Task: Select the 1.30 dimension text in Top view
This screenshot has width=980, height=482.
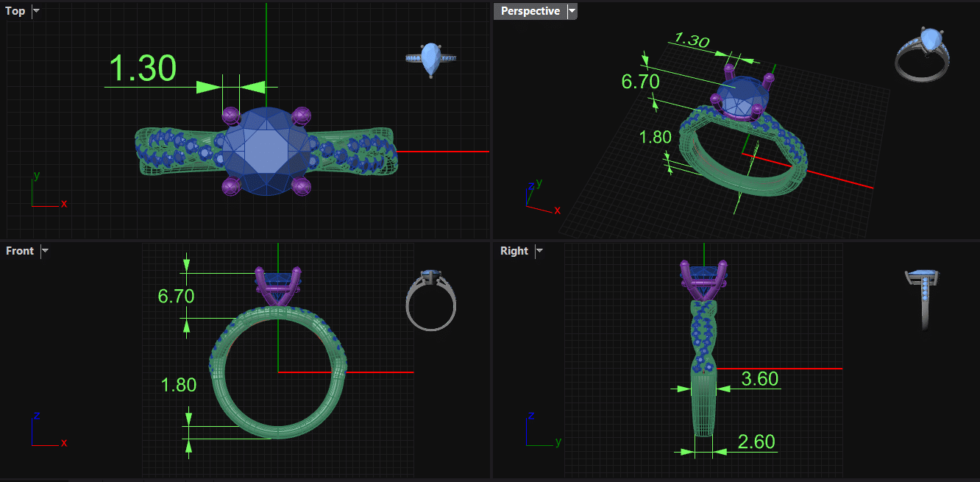Action: 143,68
